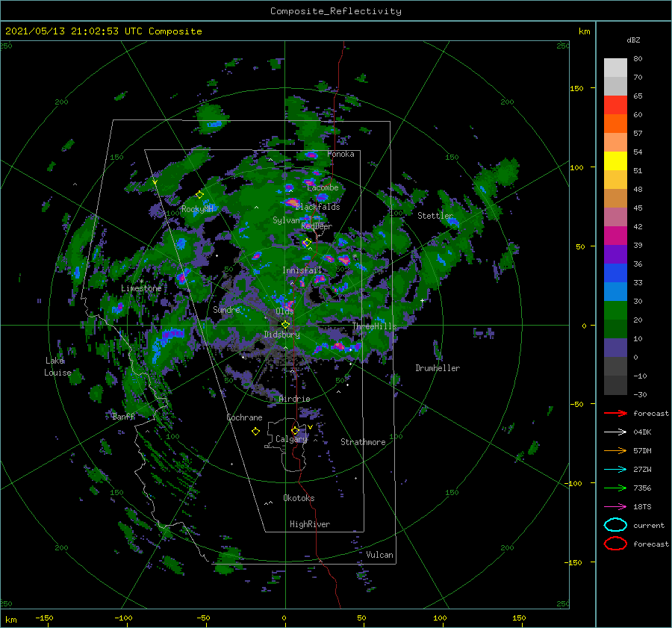Click the HighRiver city label
Image resolution: width=672 pixels, height=628 pixels.
[x=310, y=524]
